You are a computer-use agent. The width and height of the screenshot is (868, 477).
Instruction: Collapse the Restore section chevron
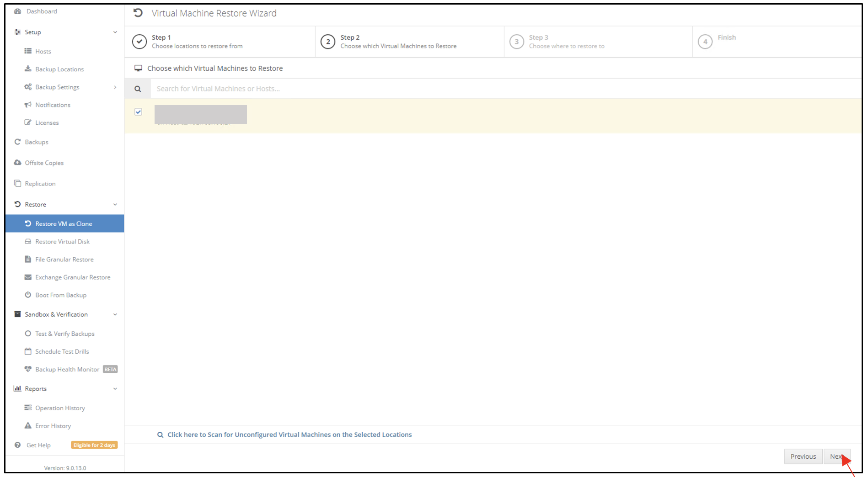pos(115,205)
